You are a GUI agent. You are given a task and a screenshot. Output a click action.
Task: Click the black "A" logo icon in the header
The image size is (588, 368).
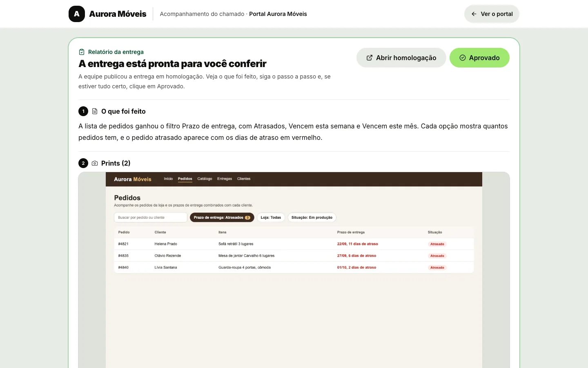77,14
